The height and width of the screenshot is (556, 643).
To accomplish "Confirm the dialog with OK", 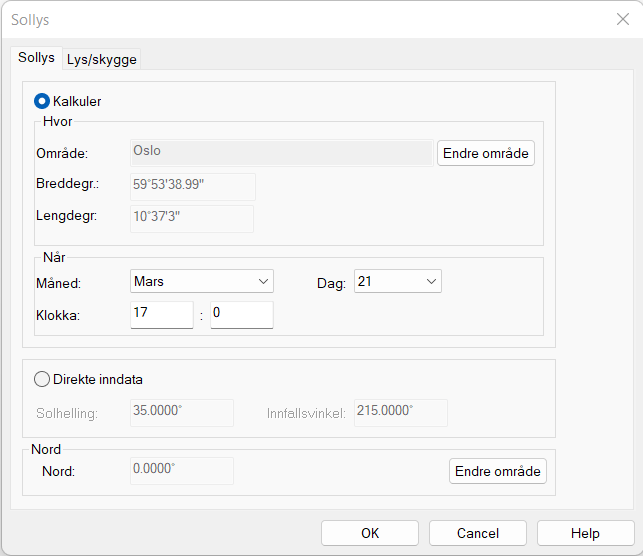I will [370, 533].
